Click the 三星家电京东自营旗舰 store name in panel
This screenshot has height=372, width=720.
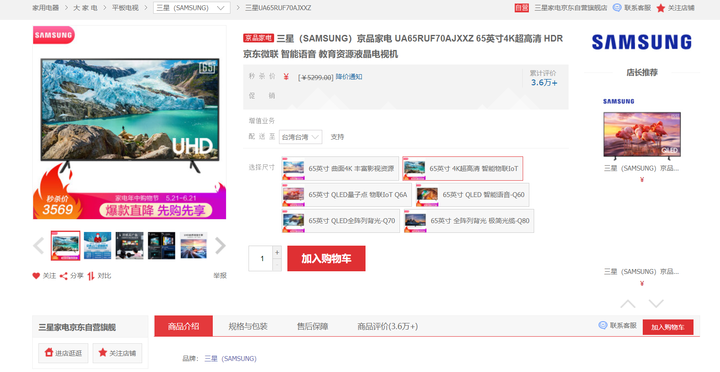77,327
